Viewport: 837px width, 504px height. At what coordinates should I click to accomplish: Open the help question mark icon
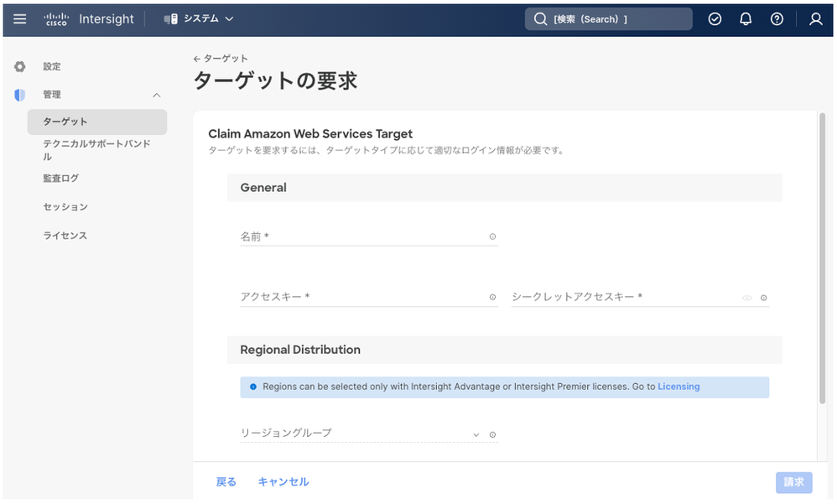click(x=777, y=19)
